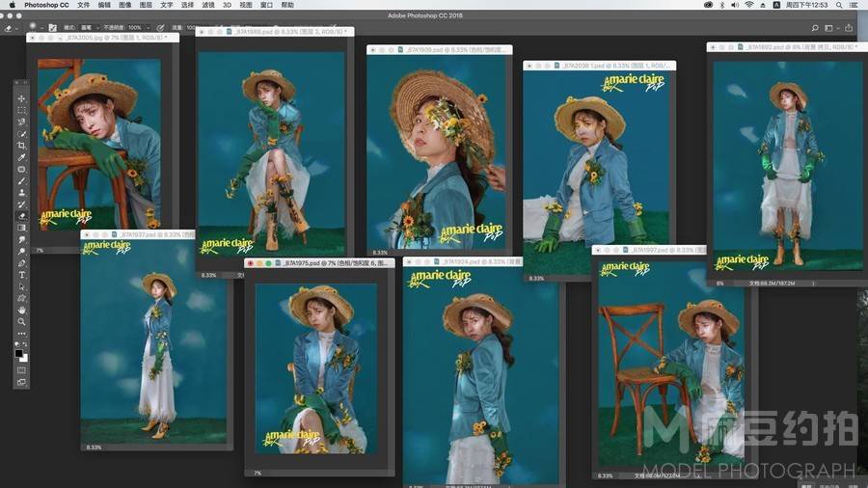Open Spotlight search in macOS menu bar
This screenshot has height=488, width=868.
(x=839, y=5)
